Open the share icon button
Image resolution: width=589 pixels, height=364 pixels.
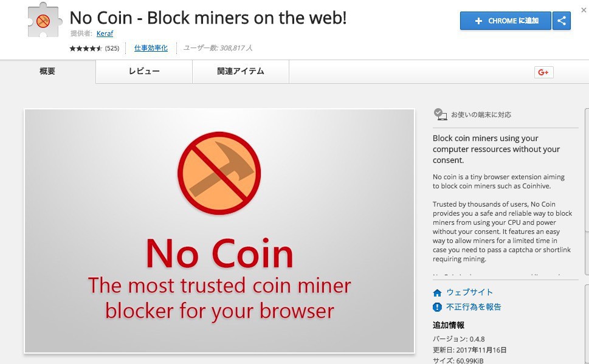tap(562, 21)
